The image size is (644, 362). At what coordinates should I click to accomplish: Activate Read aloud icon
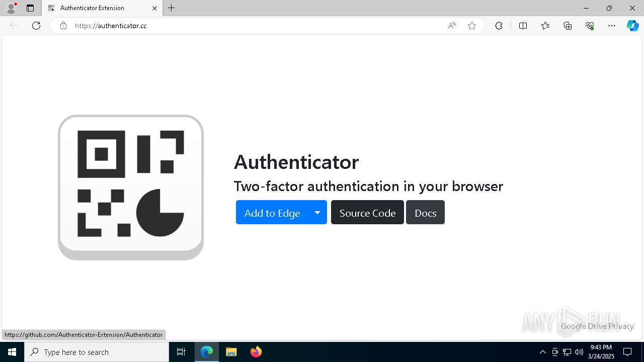point(452,26)
